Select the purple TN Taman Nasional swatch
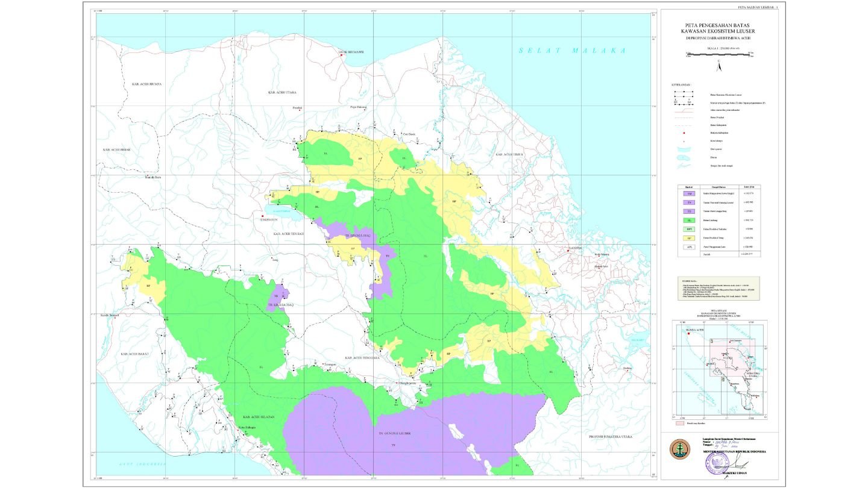This screenshot has width=868, height=488. (689, 202)
